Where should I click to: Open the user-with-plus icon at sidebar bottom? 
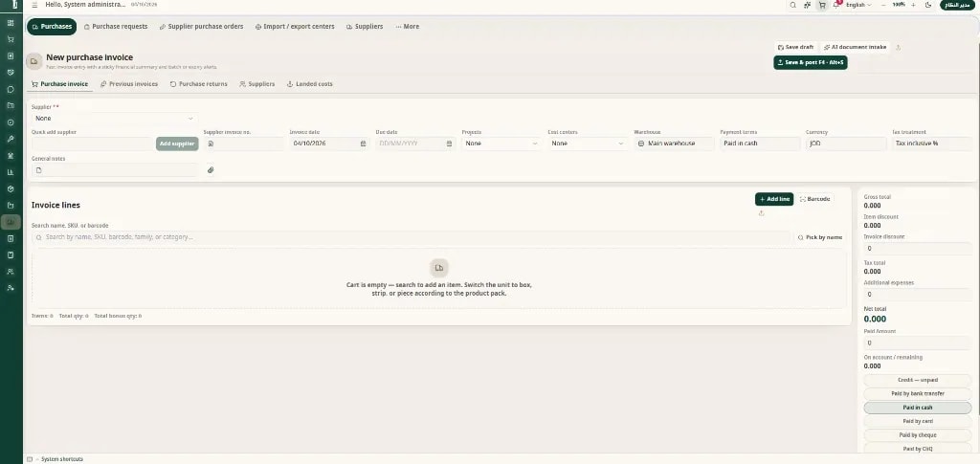(x=11, y=288)
